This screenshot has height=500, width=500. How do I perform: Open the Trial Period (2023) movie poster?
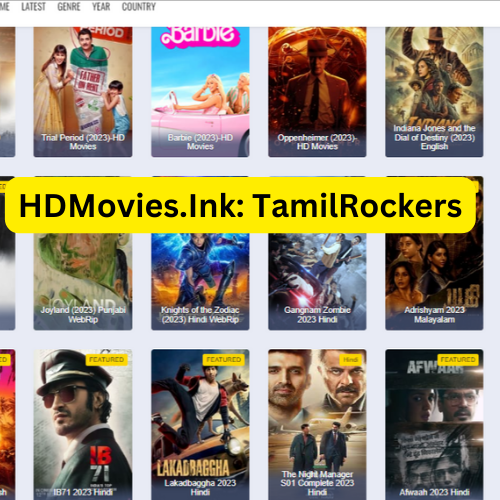(83, 92)
